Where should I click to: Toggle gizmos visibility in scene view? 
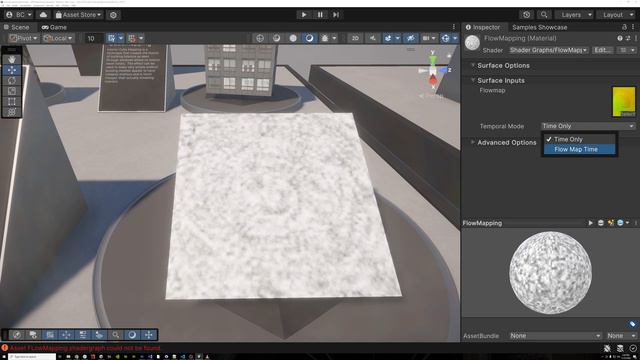click(x=445, y=38)
